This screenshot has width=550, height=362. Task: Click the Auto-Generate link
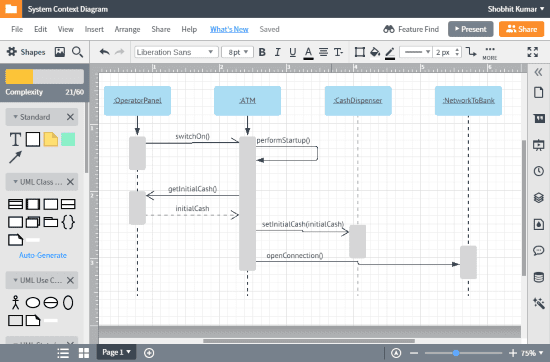(43, 255)
